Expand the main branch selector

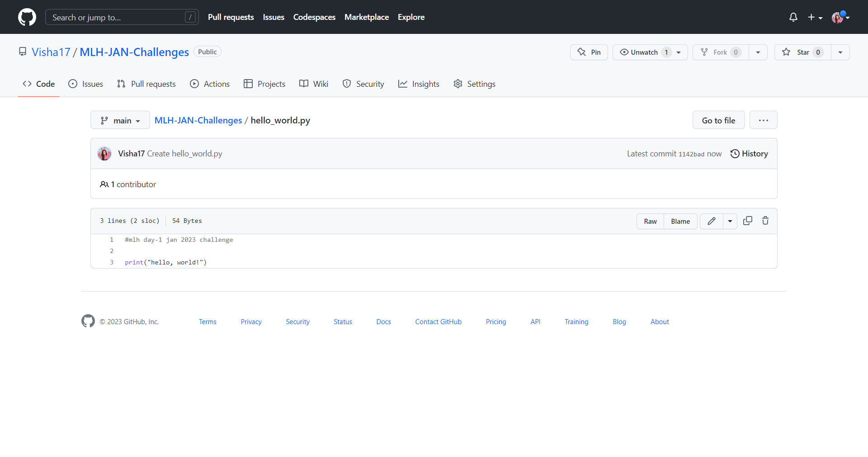120,120
